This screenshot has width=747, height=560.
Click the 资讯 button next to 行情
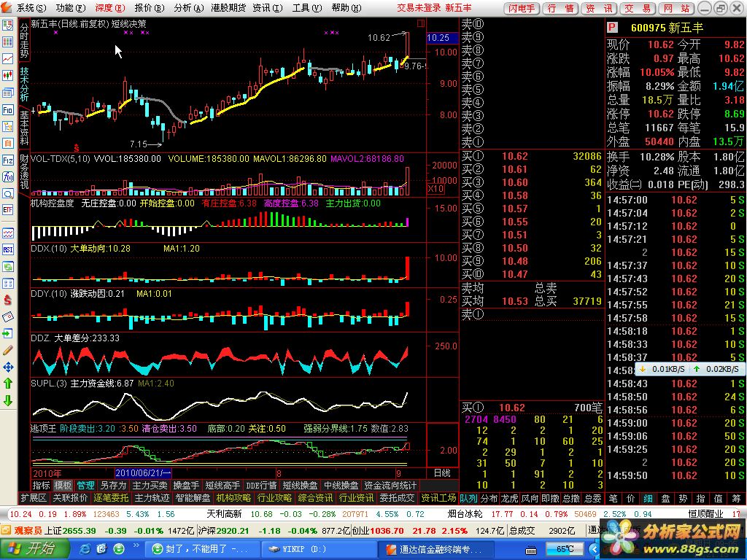click(x=600, y=8)
